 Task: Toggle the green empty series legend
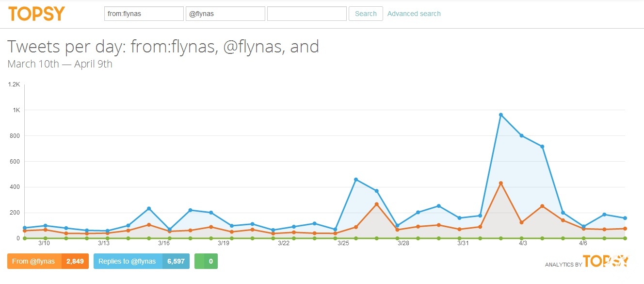199,261
